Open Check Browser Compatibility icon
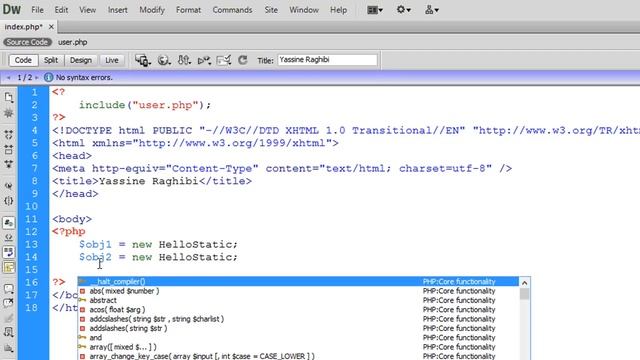Image resolution: width=640 pixels, height=360 pixels. click(224, 60)
